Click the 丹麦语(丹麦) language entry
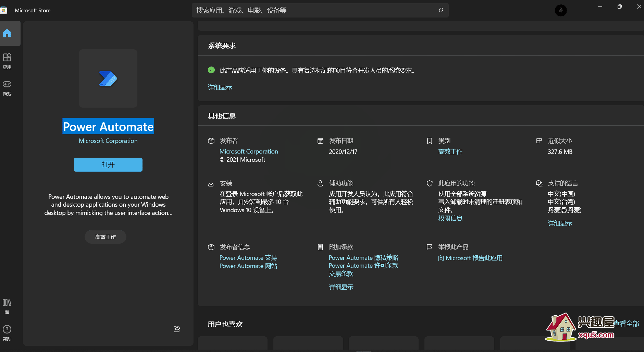Image resolution: width=644 pixels, height=352 pixels. click(565, 210)
